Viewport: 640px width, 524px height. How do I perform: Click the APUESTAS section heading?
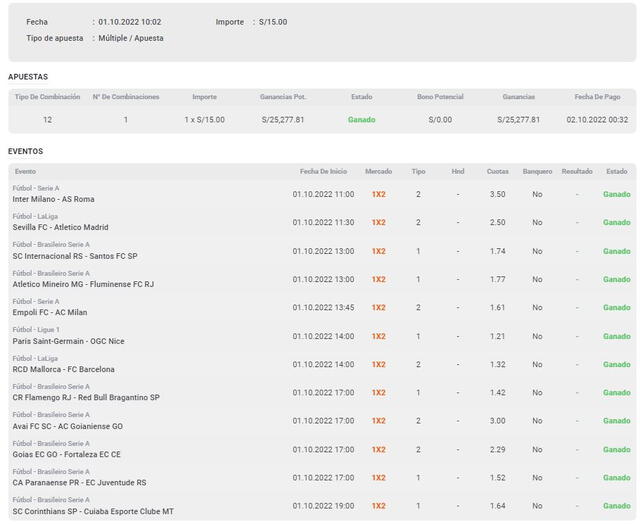28,77
